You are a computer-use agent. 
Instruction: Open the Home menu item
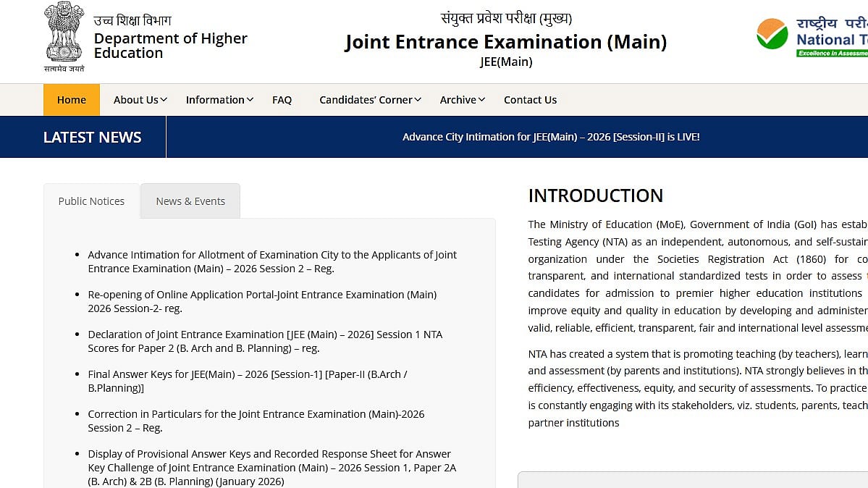72,100
